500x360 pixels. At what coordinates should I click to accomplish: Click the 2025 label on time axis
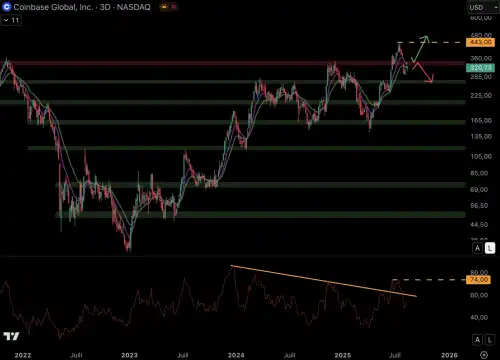point(343,355)
